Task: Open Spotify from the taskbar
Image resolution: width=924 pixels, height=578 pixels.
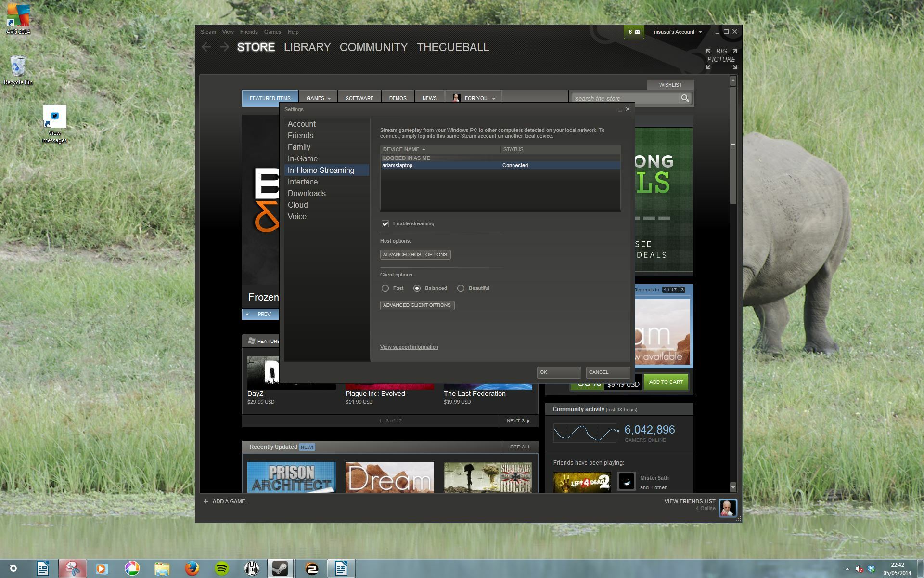Action: [221, 569]
